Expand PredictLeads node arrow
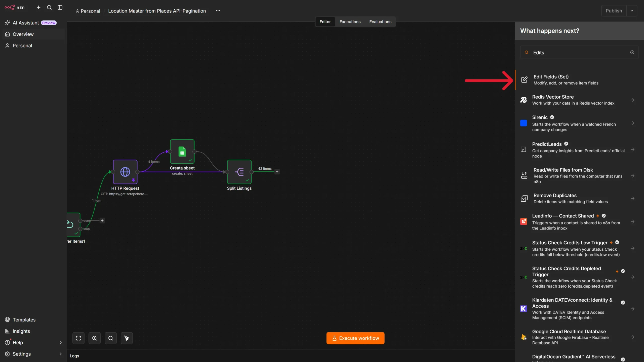The image size is (644, 362). (632, 150)
